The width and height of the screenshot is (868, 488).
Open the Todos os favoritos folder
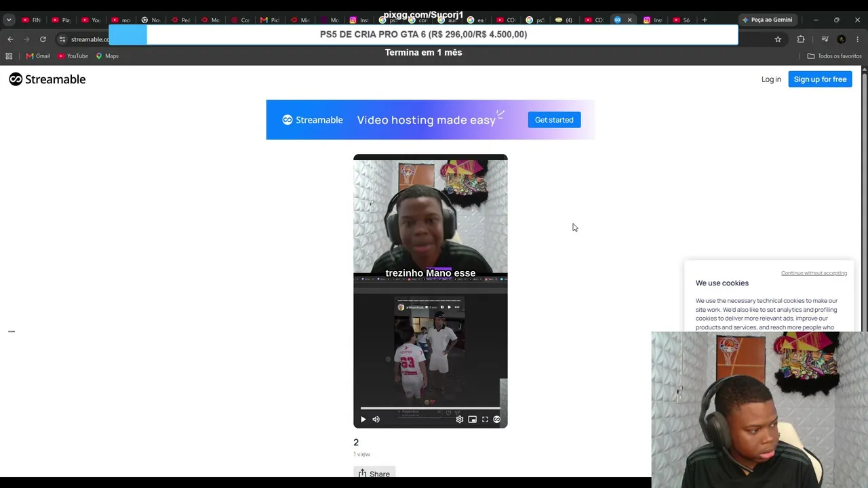[x=834, y=56]
